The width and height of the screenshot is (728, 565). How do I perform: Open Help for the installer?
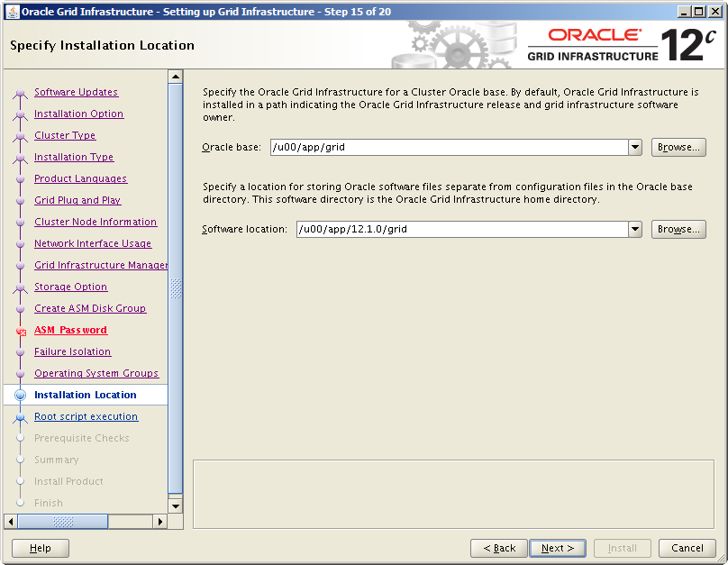pyautogui.click(x=41, y=548)
